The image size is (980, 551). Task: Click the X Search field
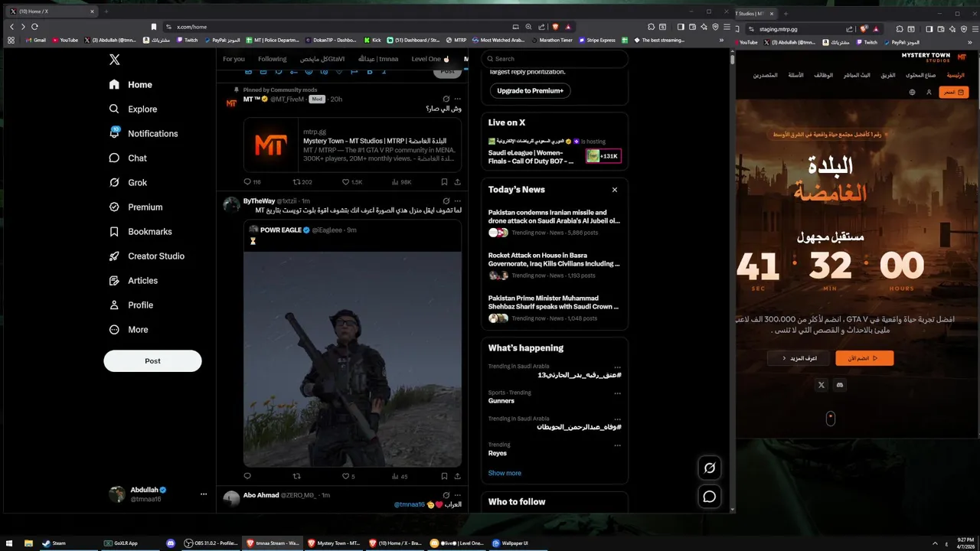click(554, 59)
